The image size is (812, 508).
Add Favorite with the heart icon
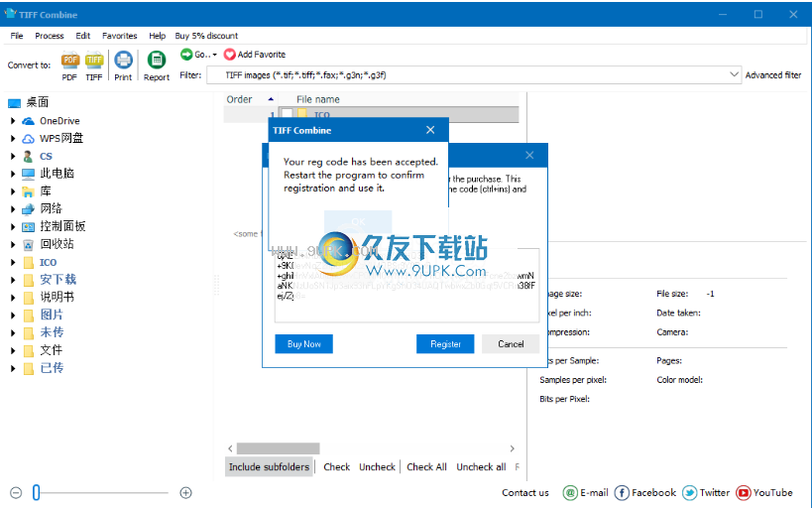(x=229, y=55)
